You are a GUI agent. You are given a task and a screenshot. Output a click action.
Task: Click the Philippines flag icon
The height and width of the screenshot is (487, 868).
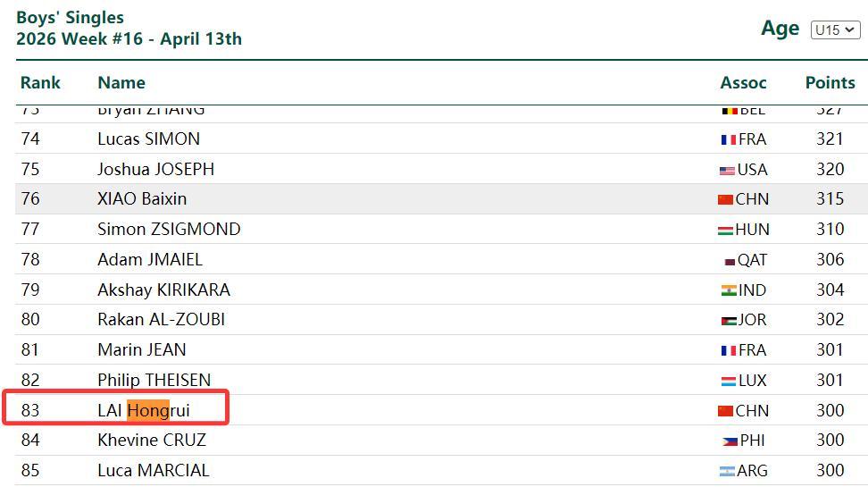730,441
